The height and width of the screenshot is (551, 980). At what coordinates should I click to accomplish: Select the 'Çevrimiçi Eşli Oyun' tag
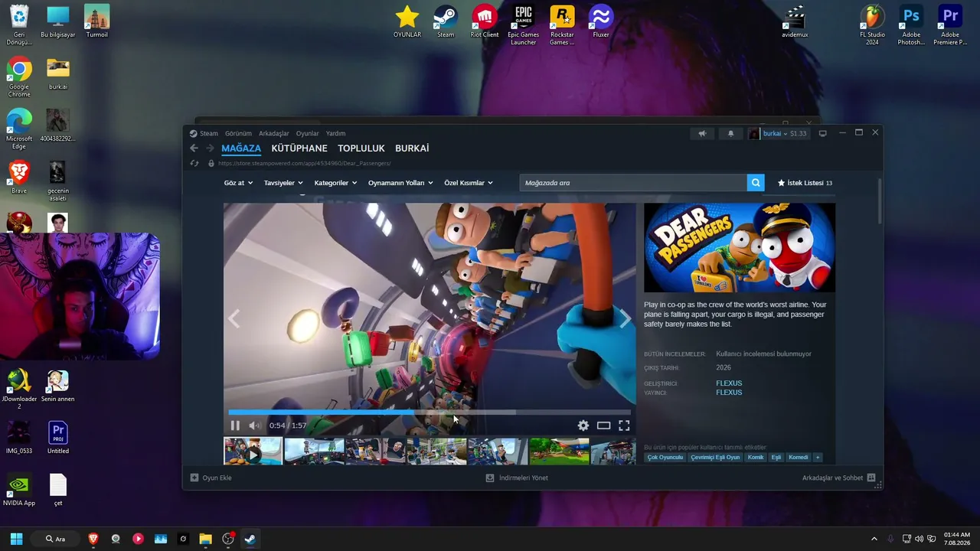(x=715, y=458)
